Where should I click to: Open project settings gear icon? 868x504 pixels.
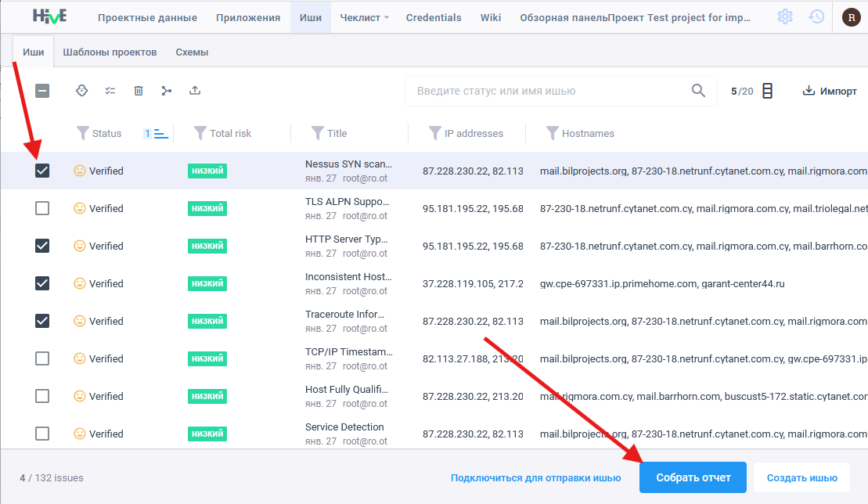[784, 16]
